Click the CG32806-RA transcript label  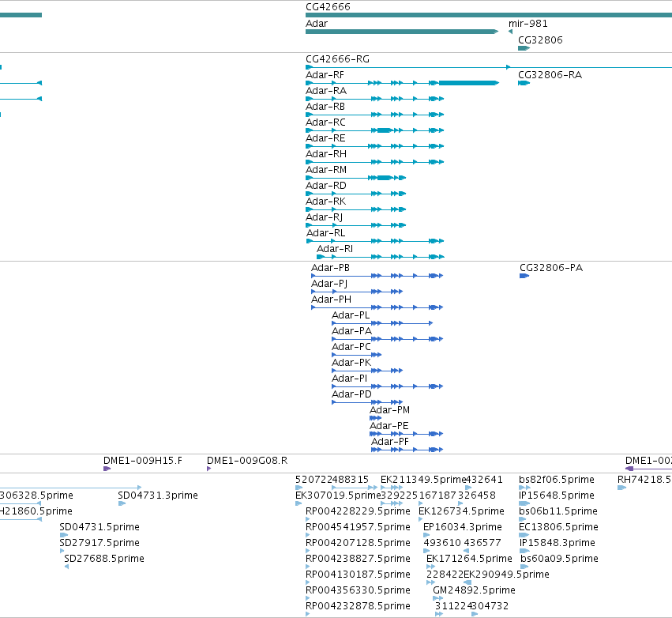(x=550, y=75)
